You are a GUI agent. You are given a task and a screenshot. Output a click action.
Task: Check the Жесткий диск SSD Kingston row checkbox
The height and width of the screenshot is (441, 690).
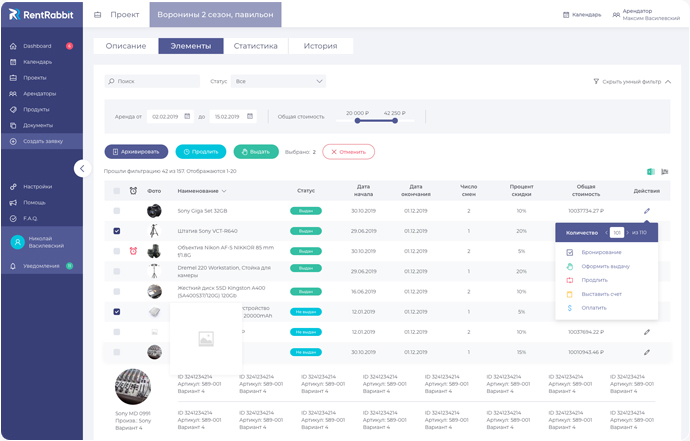pyautogui.click(x=117, y=292)
